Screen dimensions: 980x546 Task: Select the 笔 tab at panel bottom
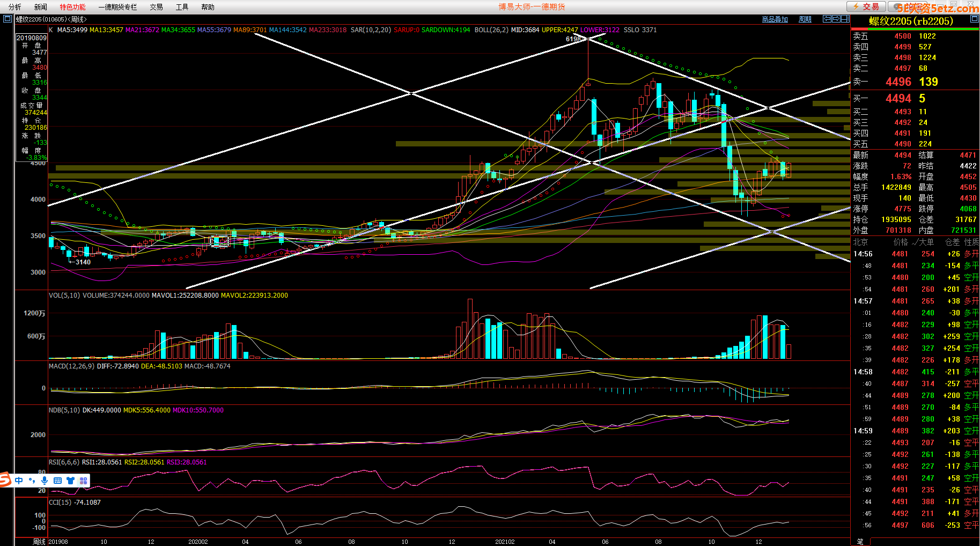860,542
